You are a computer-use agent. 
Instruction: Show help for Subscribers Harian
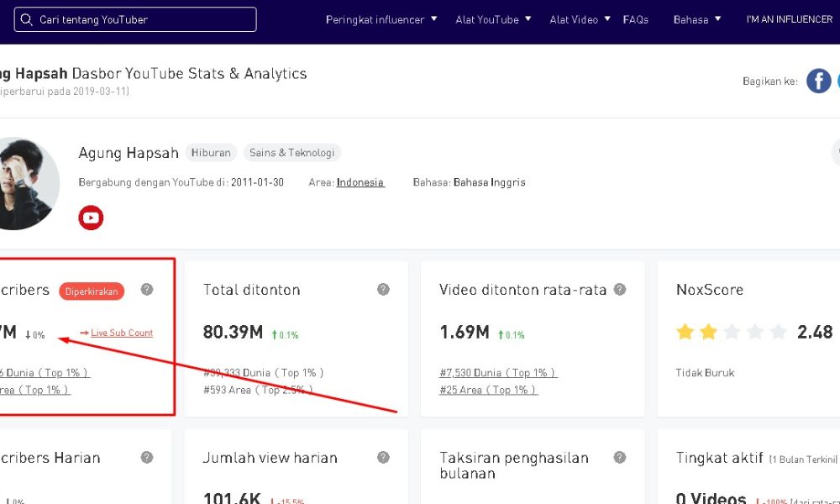(x=147, y=458)
